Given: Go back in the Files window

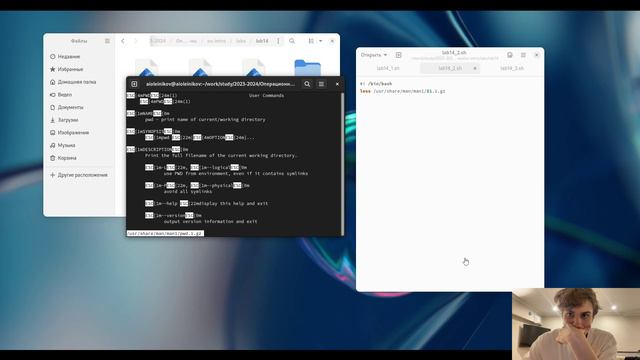Looking at the screenshot, I should coord(123,41).
